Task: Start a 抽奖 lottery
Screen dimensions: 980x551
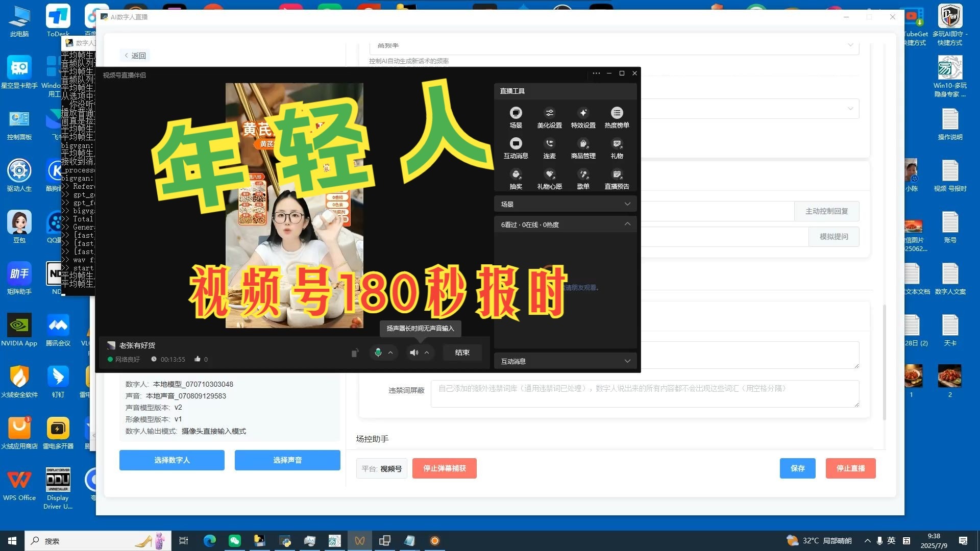Action: [x=516, y=178]
